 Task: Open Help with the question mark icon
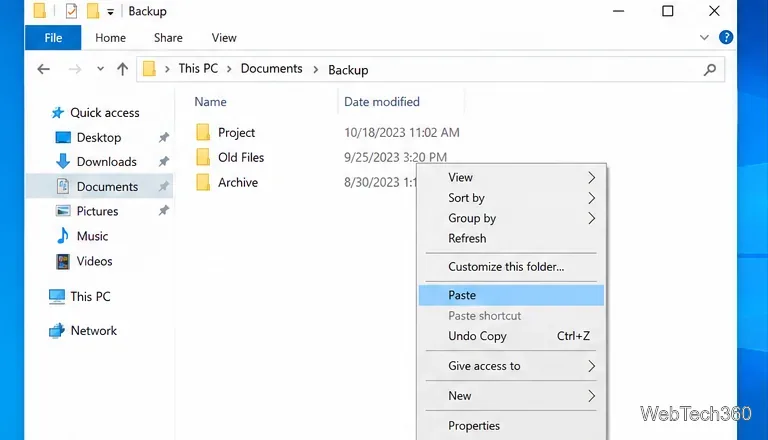[x=725, y=37]
